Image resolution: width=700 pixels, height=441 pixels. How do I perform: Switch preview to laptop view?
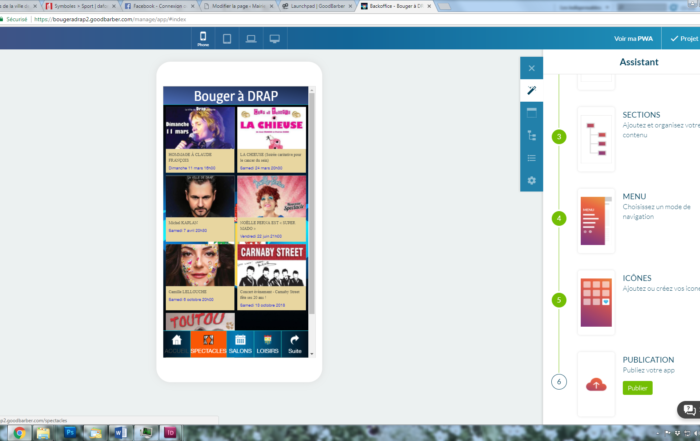[251, 39]
